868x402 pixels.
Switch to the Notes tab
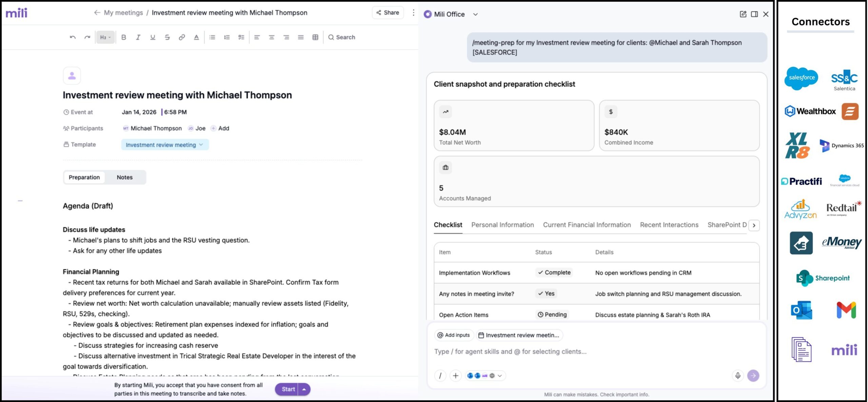pyautogui.click(x=124, y=177)
